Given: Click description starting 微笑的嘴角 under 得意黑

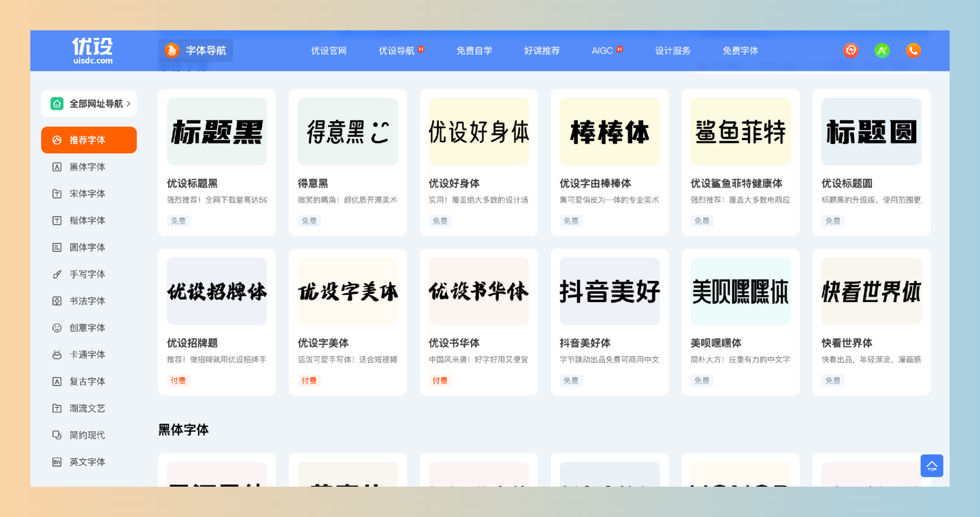Looking at the screenshot, I should click(x=348, y=201).
